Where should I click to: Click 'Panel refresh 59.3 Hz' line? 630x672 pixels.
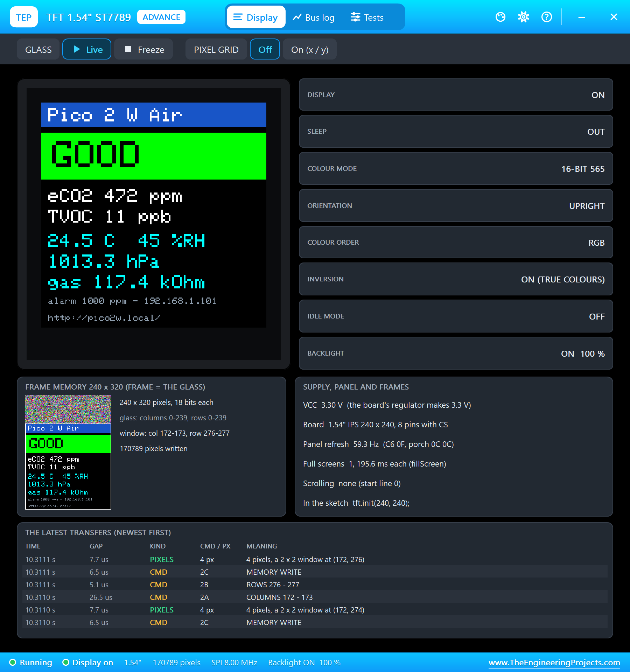378,444
